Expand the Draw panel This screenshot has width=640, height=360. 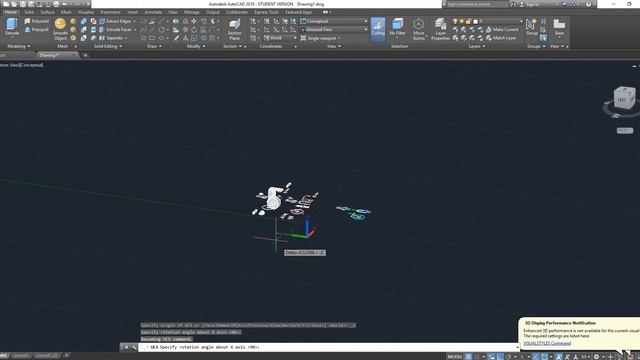(154, 47)
